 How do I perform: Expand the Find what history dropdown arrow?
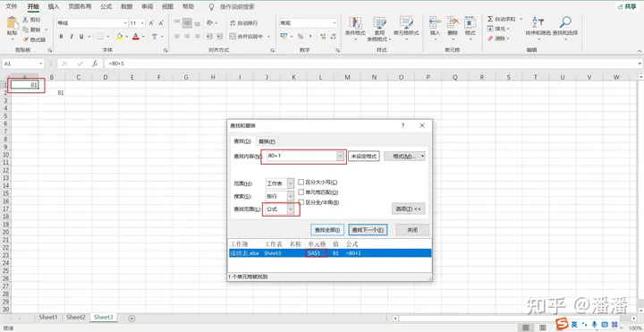pos(340,156)
